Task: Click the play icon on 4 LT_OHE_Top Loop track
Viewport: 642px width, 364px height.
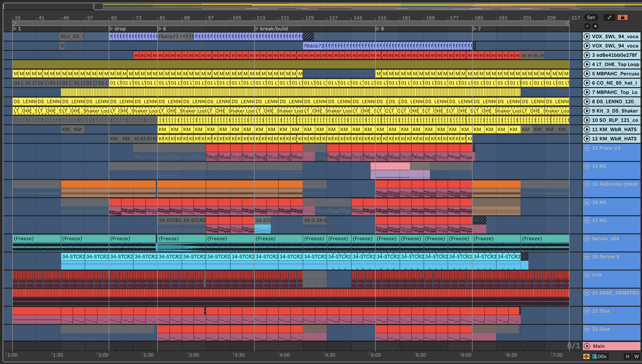Action: point(586,64)
